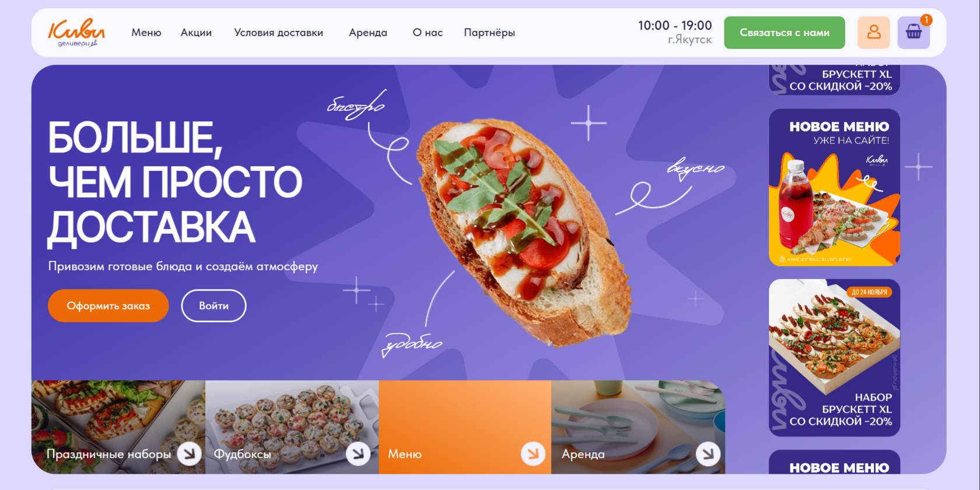The image size is (980, 490).
Task: Click arrow icon on Праздничные наборы tile
Action: coord(189,453)
